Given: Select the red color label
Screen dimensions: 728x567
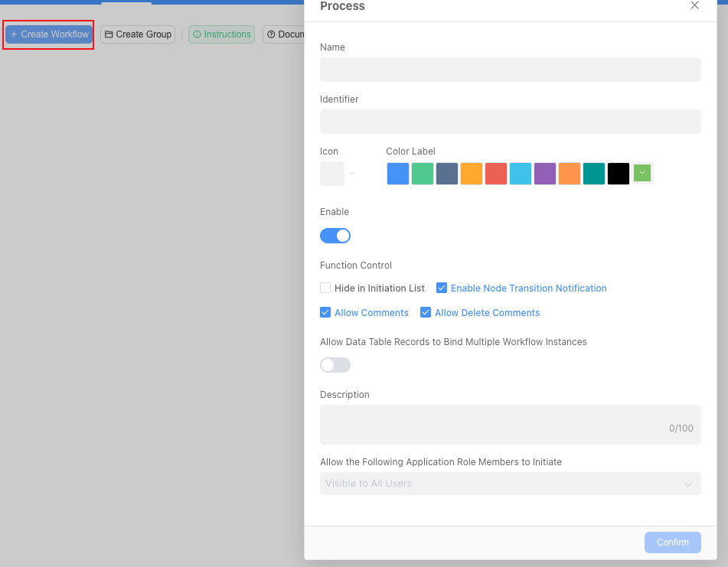Looking at the screenshot, I should click(x=496, y=174).
